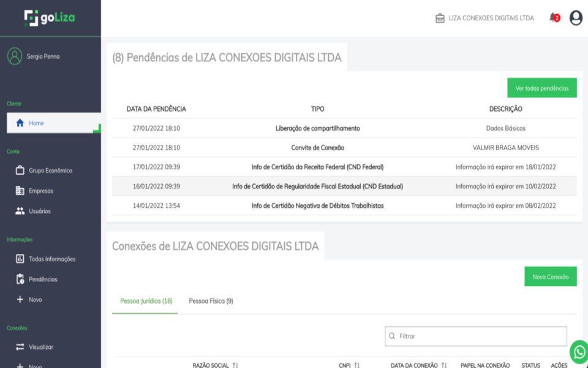Viewport: 588px width, 368px height.
Task: Click the Visualizar arrows icon
Action: (20, 347)
